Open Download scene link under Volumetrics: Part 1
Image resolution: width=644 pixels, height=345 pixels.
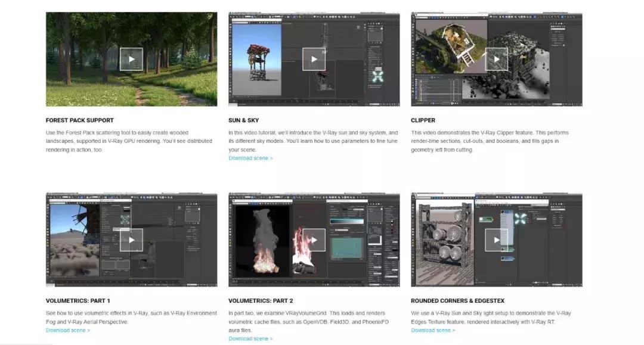pyautogui.click(x=68, y=330)
